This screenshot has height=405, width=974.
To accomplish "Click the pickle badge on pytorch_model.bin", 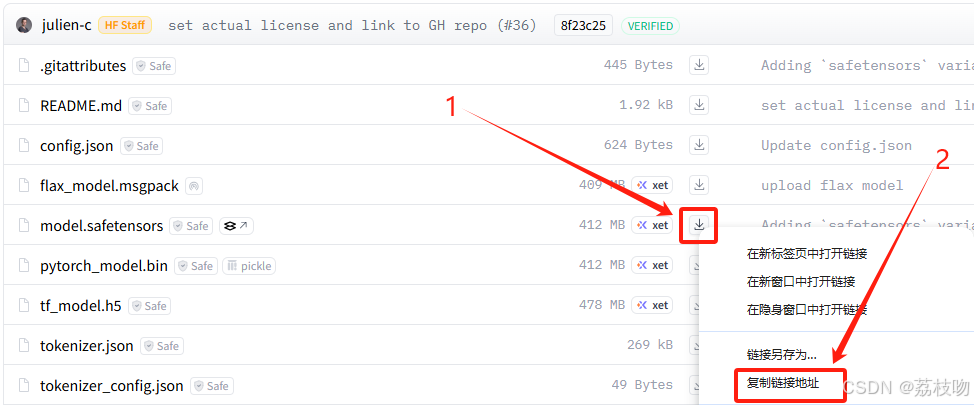I will tap(249, 266).
